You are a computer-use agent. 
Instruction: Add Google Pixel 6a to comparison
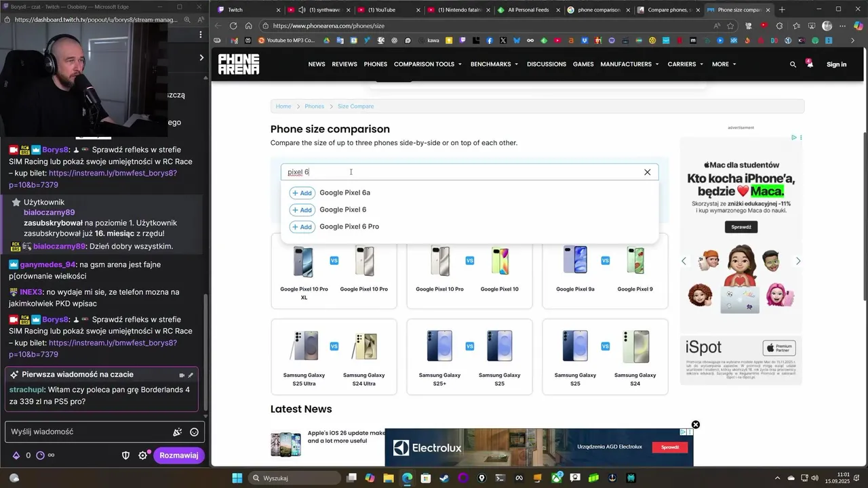(x=302, y=193)
